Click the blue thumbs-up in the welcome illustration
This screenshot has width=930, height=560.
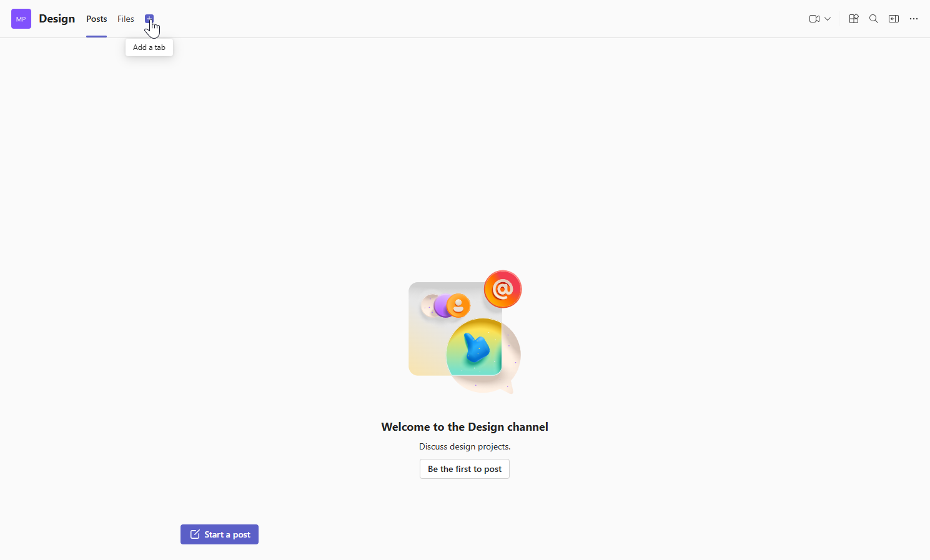(476, 348)
